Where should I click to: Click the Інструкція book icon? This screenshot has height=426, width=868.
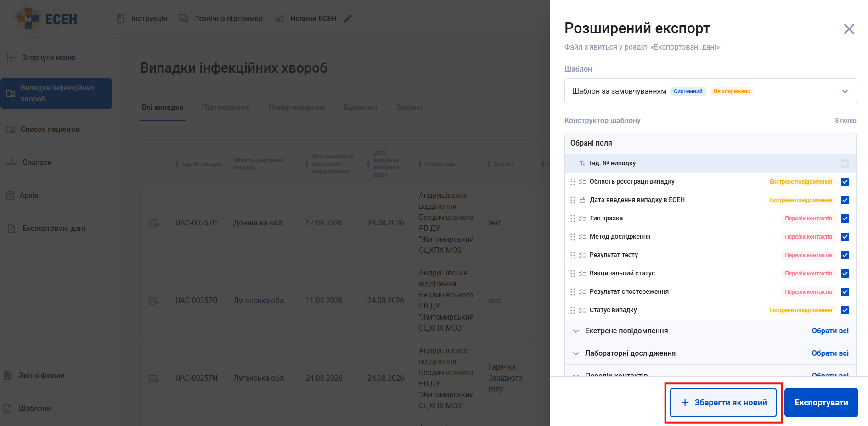tap(120, 19)
